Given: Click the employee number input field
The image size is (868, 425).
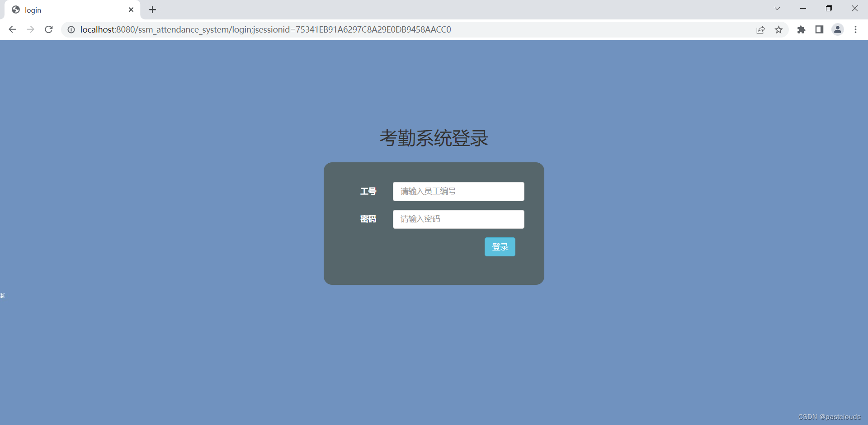Looking at the screenshot, I should point(458,191).
